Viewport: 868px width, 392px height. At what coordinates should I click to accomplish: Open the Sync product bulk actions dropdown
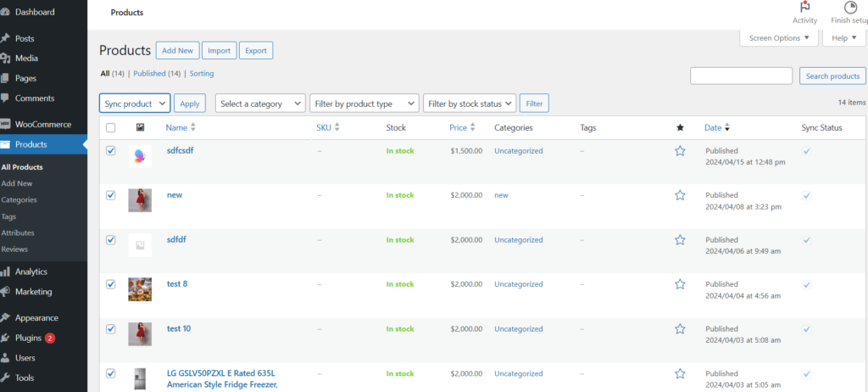click(x=135, y=104)
